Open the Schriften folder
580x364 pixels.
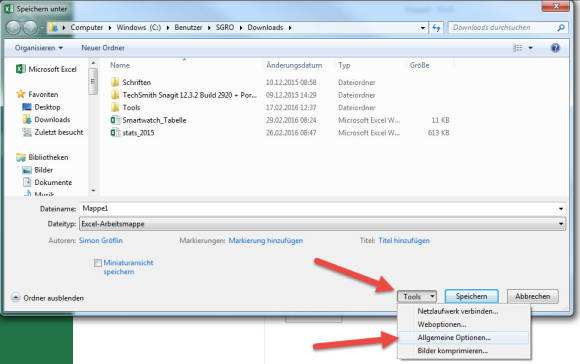tap(136, 82)
